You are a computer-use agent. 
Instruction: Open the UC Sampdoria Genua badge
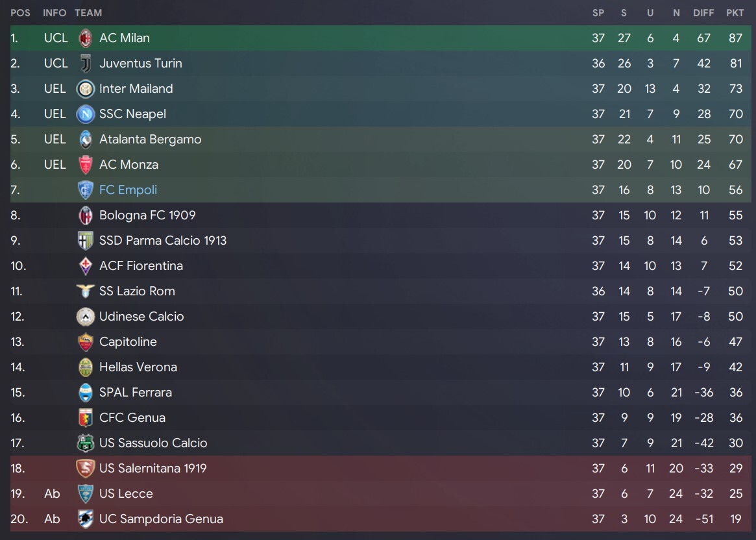86,519
